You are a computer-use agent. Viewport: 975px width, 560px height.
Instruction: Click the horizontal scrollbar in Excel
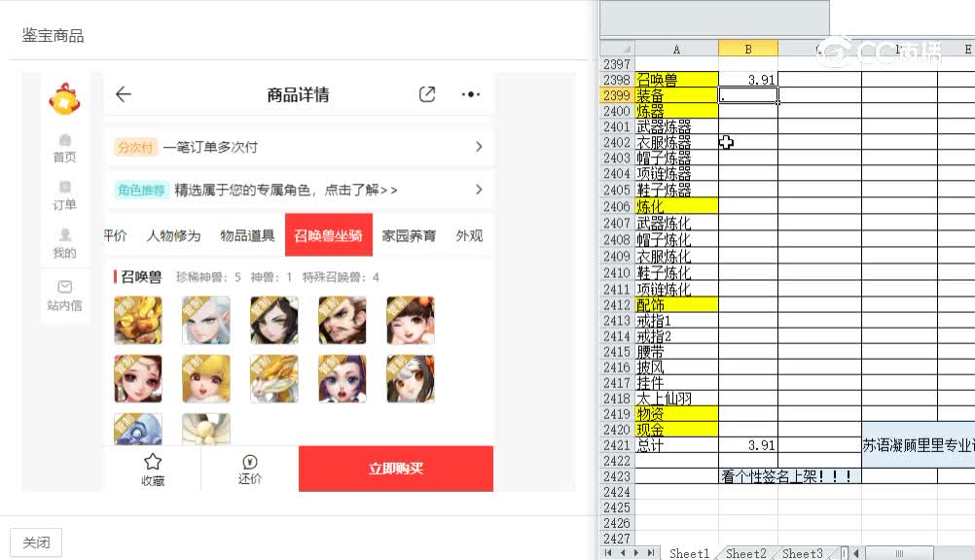899,553
